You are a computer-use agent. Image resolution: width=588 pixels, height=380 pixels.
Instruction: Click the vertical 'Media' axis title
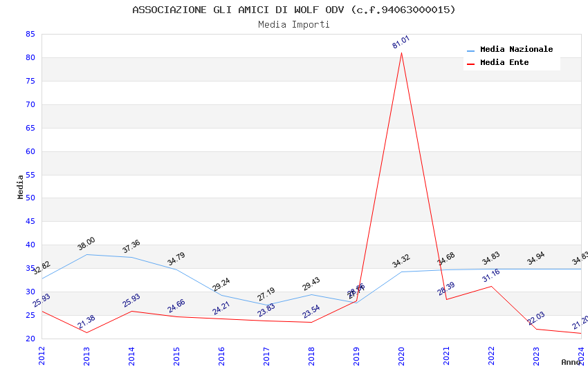click(20, 187)
